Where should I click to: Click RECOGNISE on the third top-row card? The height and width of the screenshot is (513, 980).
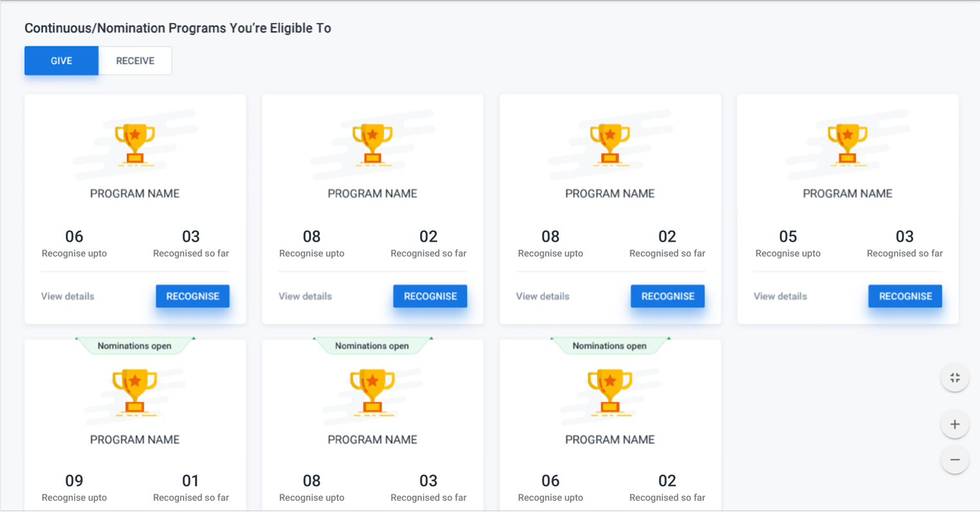click(x=668, y=296)
